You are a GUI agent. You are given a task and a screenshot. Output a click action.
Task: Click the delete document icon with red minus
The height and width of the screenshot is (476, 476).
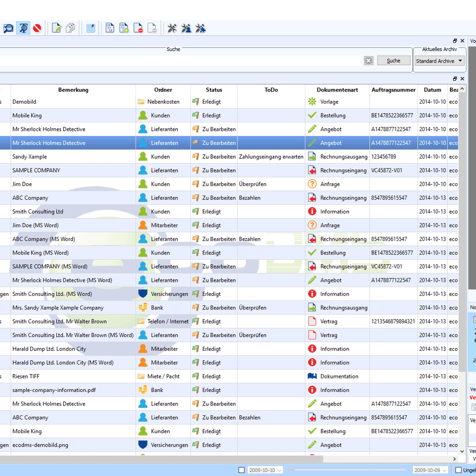click(x=138, y=28)
